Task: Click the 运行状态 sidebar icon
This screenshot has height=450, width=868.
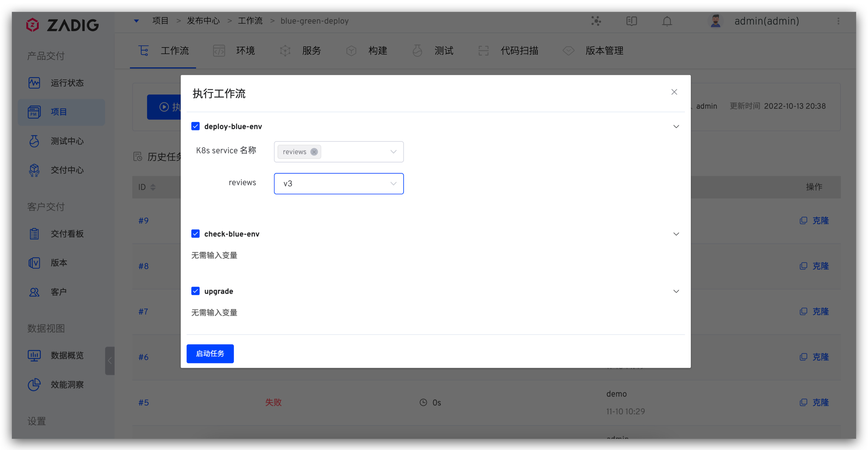Action: point(34,83)
